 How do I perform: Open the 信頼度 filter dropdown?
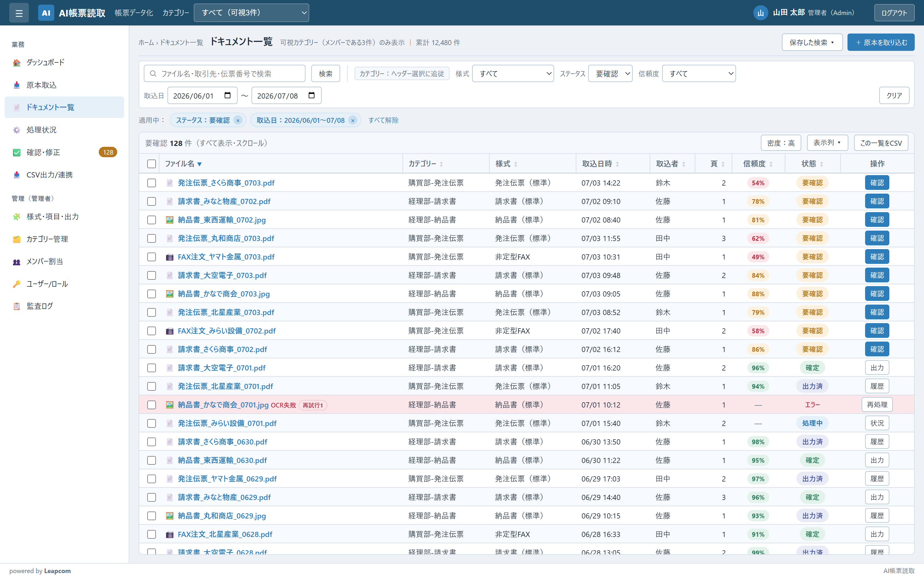click(x=699, y=73)
